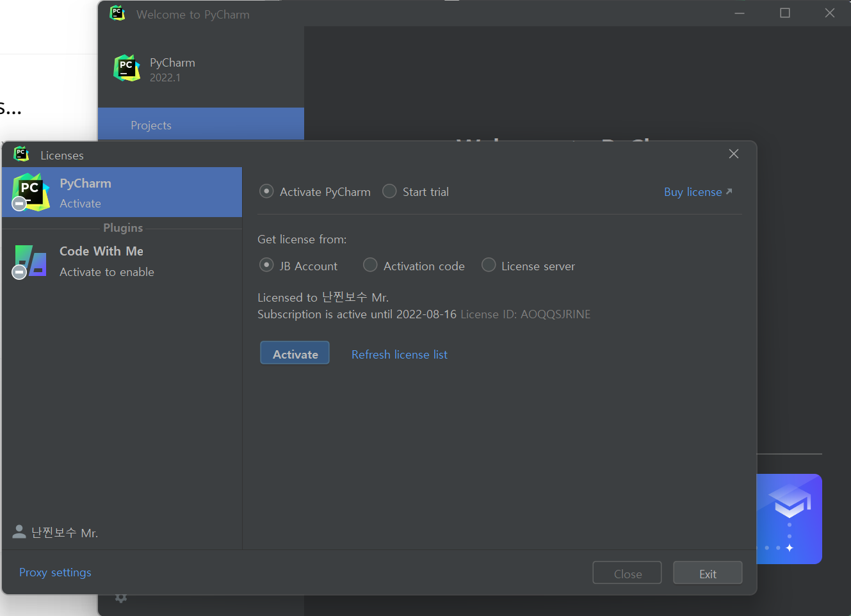Click the user account avatar icon

pos(19,532)
